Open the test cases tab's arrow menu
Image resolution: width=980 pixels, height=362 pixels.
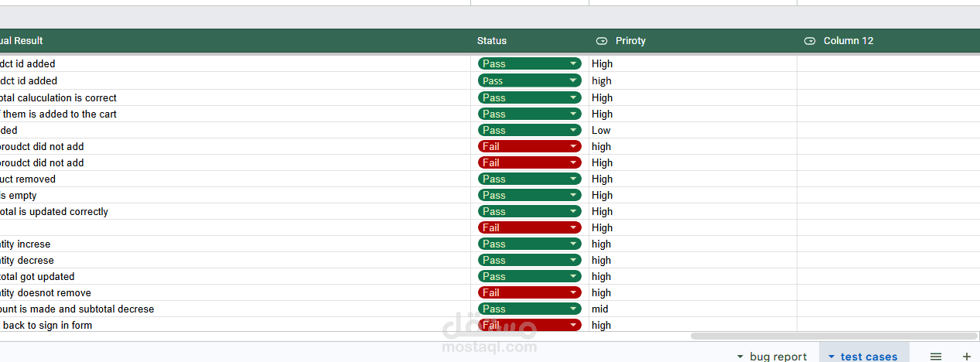coord(831,357)
